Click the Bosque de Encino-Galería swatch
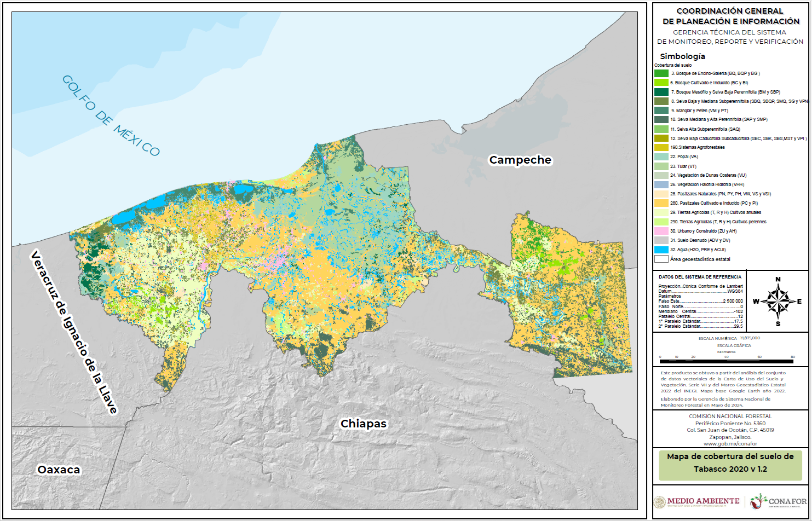 pos(661,73)
